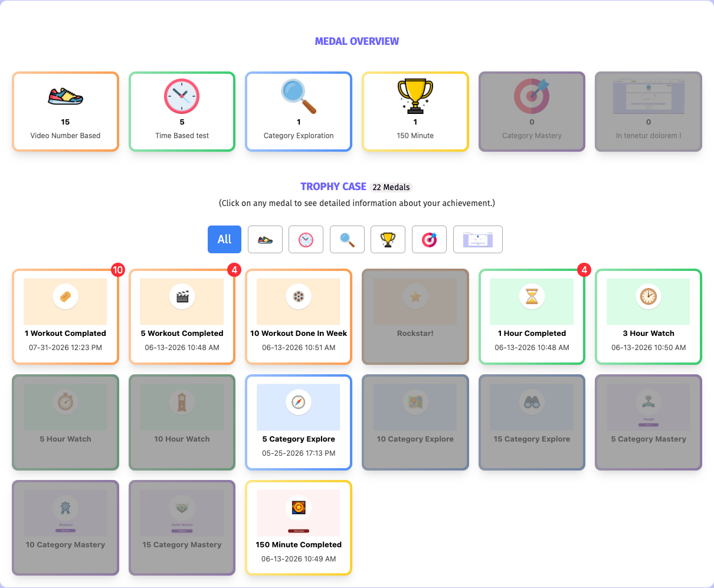Click the target icon in Category Mastery card

pyautogui.click(x=532, y=96)
